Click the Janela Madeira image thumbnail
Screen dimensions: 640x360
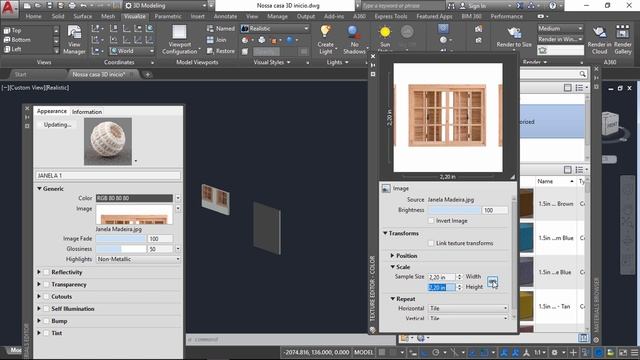[134, 215]
